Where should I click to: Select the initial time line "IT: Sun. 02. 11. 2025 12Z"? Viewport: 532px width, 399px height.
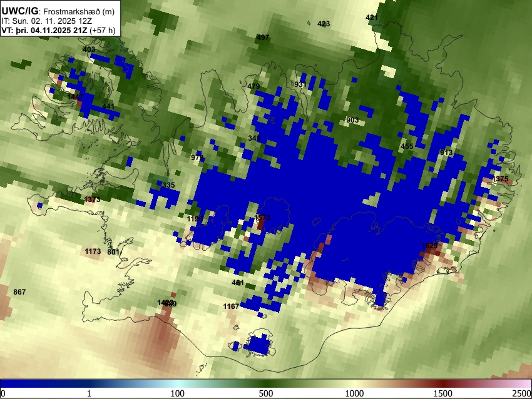46,21
